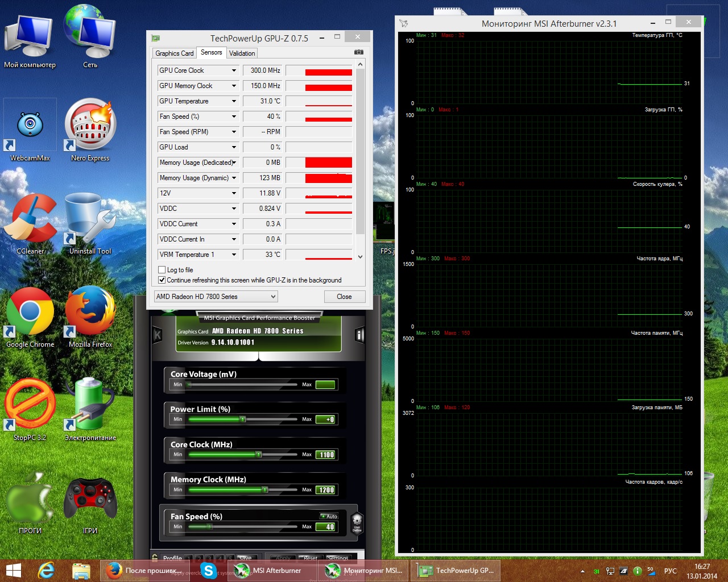Enable the Log to file checkbox
Screen dimensions: 728x582
tap(162, 270)
